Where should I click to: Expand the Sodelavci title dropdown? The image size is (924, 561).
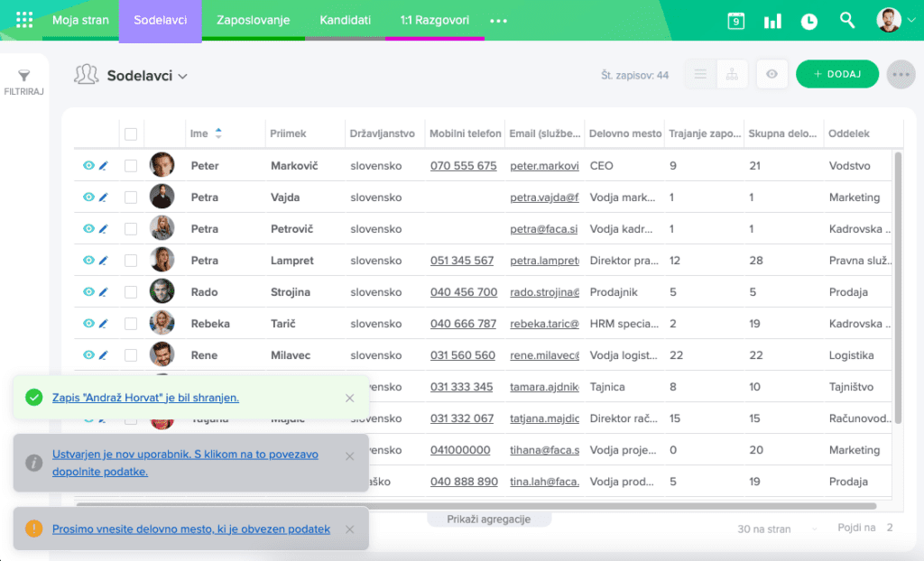pos(183,77)
